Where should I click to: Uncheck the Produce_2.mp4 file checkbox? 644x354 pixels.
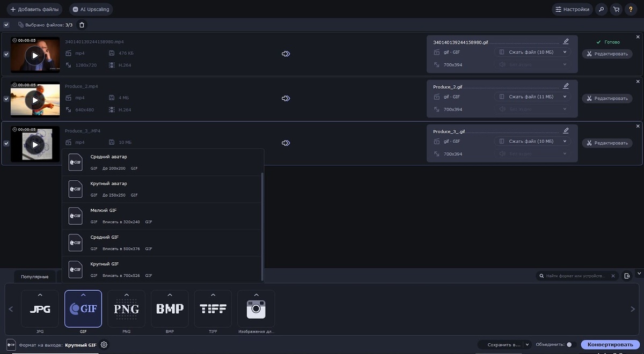(6, 99)
